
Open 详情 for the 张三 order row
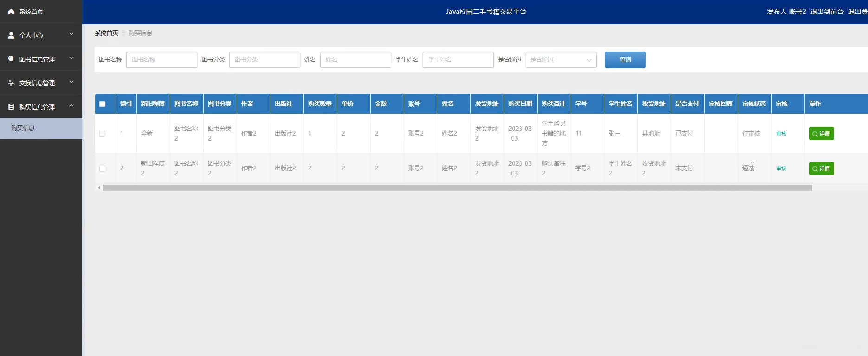coord(821,134)
